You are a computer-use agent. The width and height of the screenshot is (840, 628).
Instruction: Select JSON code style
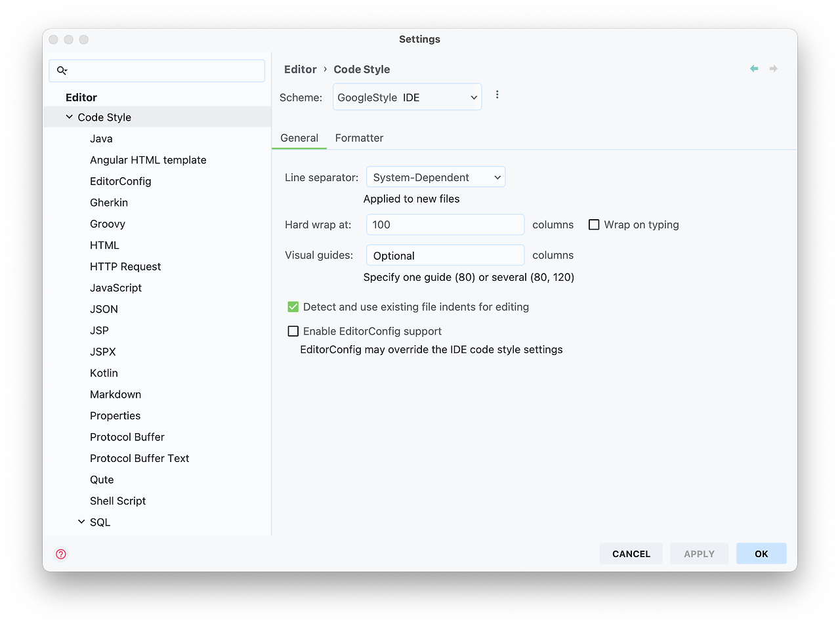pyautogui.click(x=104, y=309)
